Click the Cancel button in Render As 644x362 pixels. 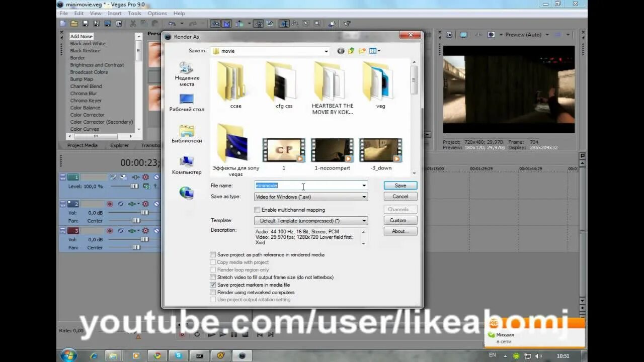[400, 197]
